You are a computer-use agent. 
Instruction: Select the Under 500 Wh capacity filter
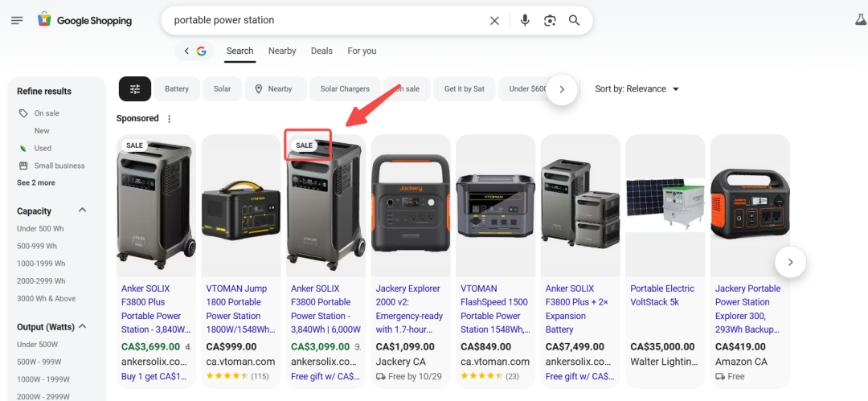click(x=40, y=229)
